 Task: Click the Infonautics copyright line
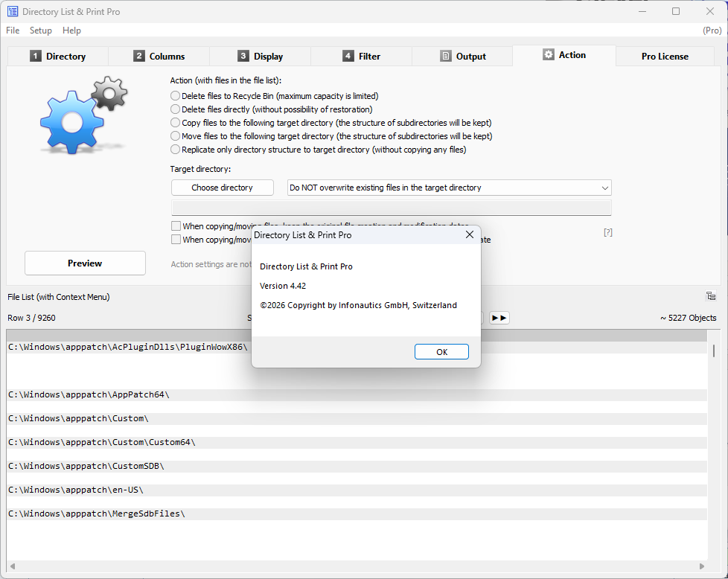click(359, 306)
